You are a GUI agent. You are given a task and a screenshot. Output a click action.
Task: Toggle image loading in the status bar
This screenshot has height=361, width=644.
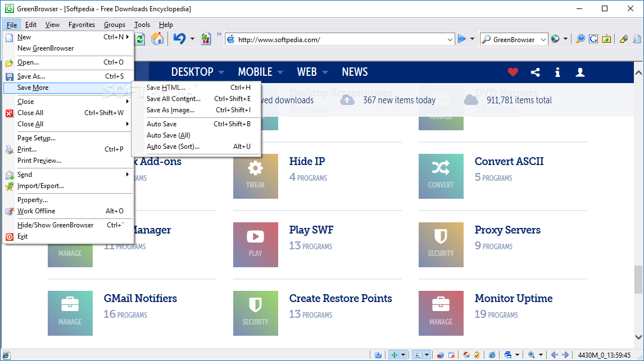(x=418, y=355)
